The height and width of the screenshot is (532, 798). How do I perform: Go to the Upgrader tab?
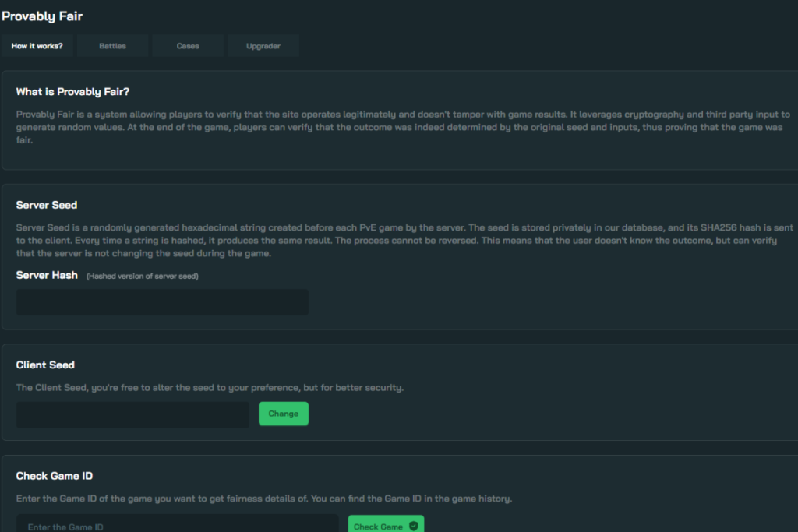(x=263, y=46)
